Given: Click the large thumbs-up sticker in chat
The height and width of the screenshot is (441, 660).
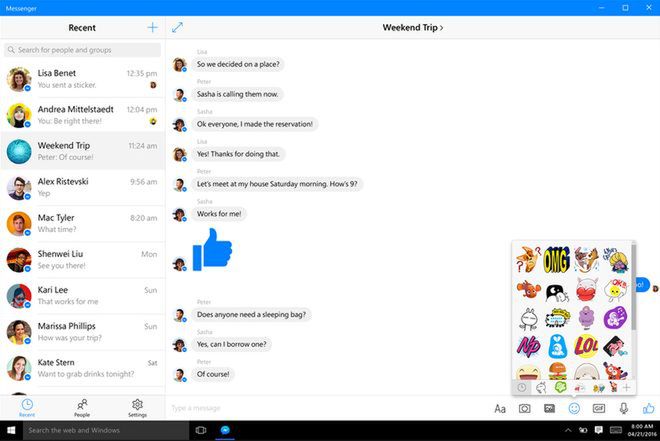Looking at the screenshot, I should [x=212, y=249].
